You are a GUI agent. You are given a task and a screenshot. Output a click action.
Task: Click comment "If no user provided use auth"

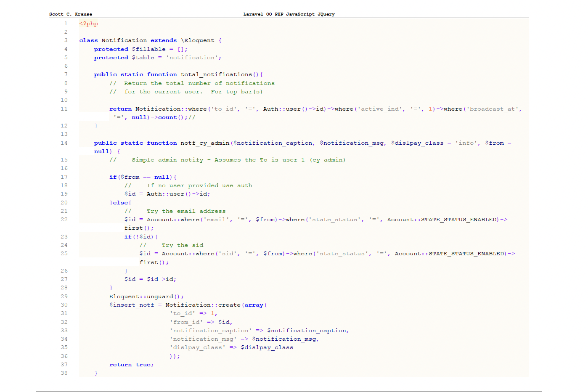point(188,185)
